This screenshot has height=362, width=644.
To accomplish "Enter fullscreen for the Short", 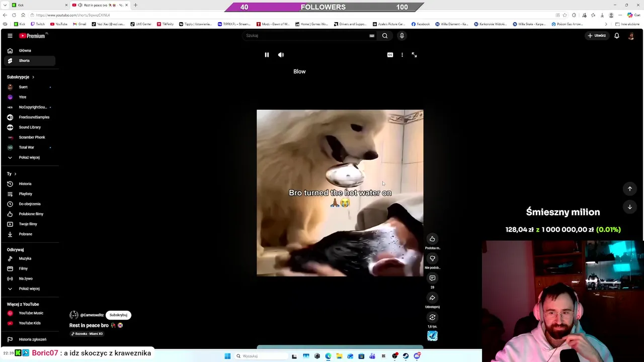I will coord(414,55).
